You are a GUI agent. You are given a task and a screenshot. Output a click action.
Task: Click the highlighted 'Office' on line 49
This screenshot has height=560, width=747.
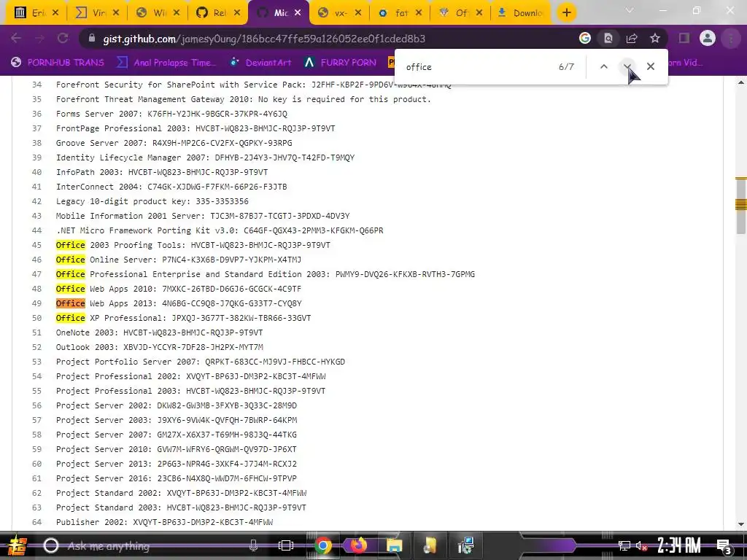71,303
